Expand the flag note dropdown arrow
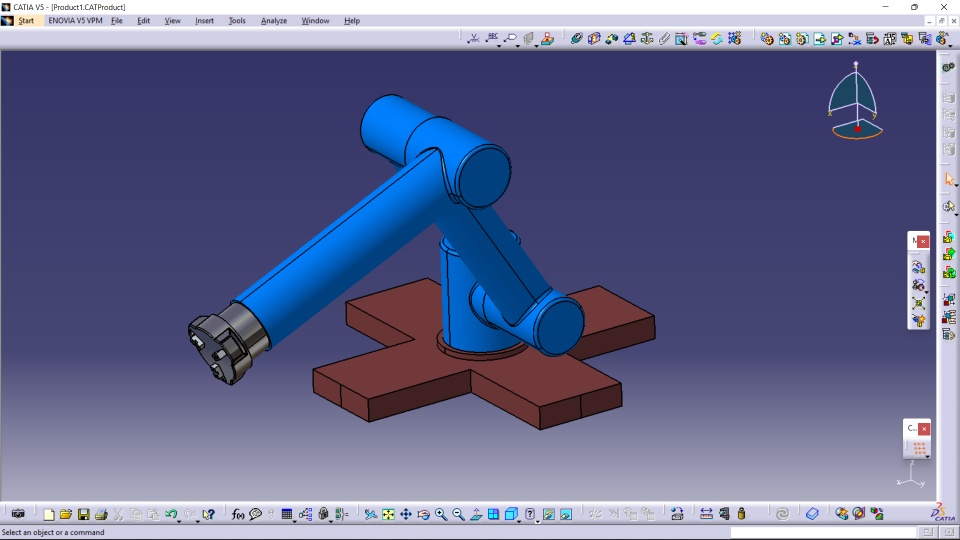This screenshot has height=540, width=960. pyautogui.click(x=518, y=45)
